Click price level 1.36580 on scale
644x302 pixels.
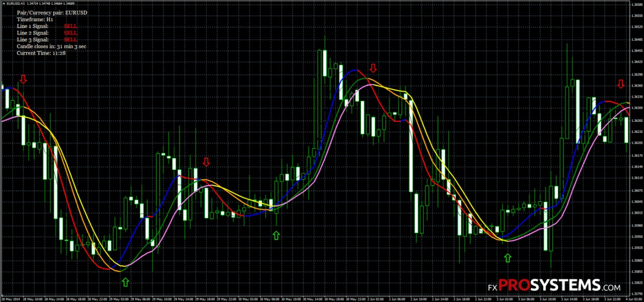pos(636,4)
